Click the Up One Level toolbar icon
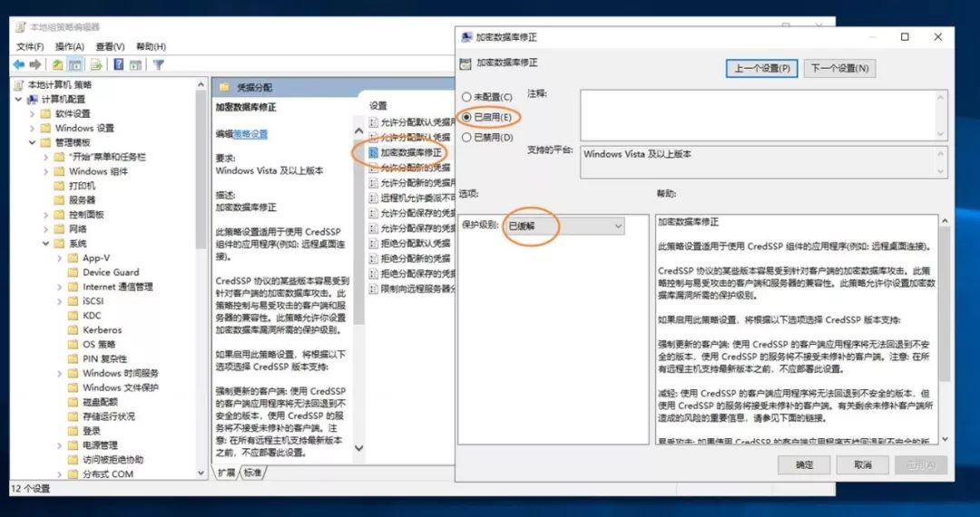 57,64
